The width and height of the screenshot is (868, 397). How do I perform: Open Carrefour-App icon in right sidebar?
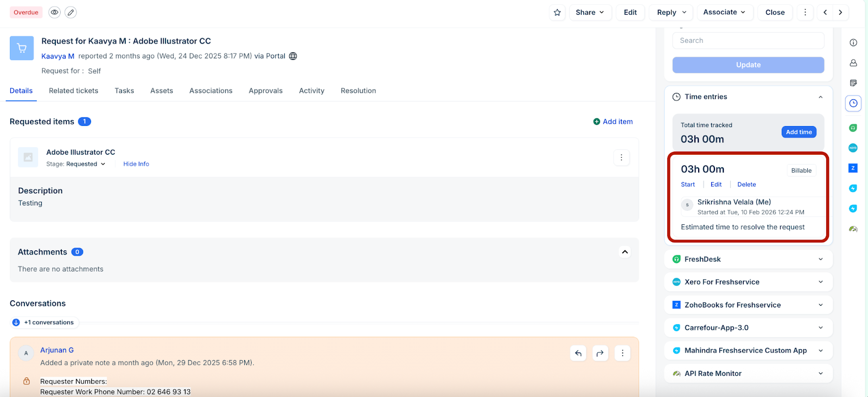coord(853,188)
